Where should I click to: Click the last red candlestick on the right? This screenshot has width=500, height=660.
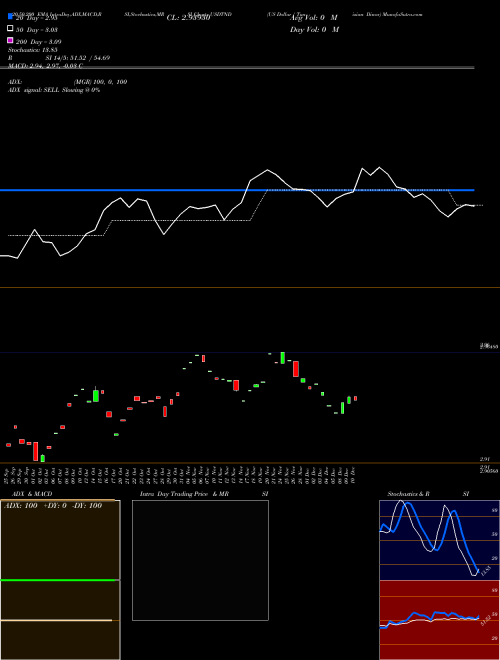pyautogui.click(x=356, y=398)
